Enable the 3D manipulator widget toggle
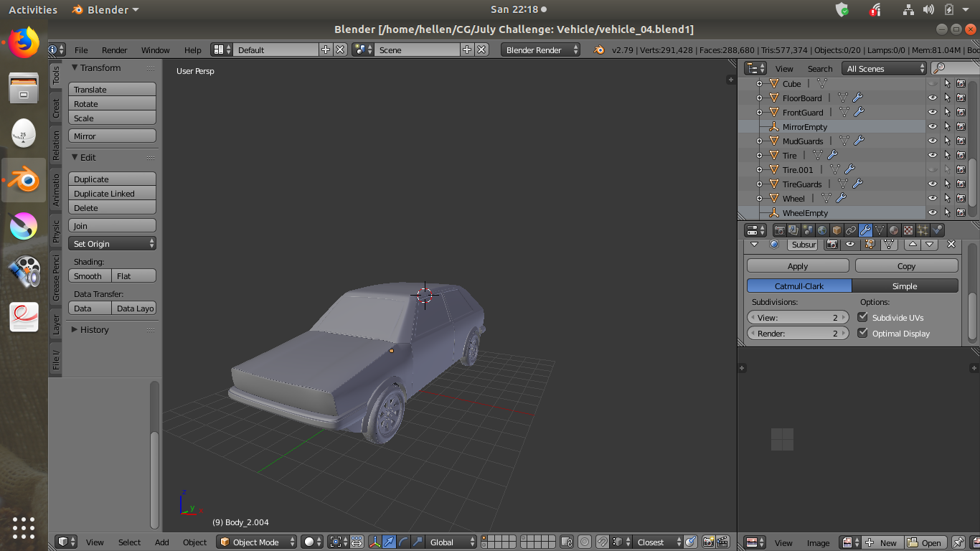Image resolution: width=980 pixels, height=551 pixels. click(375, 542)
